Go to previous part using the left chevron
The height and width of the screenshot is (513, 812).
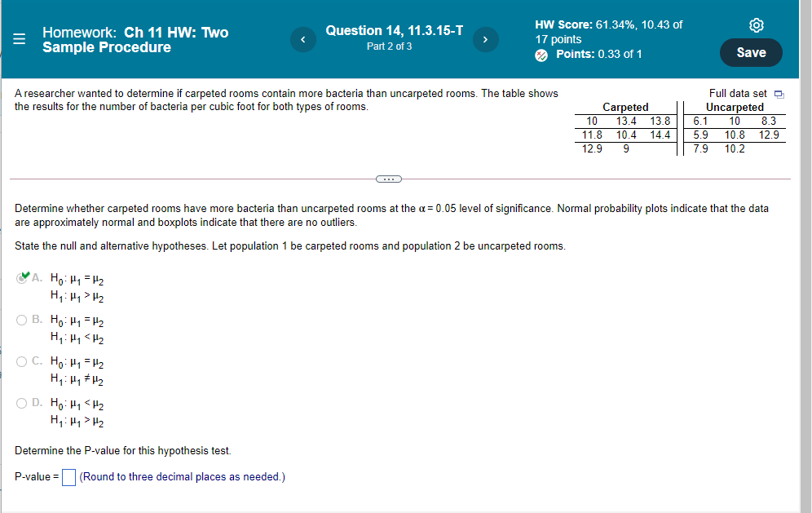302,39
